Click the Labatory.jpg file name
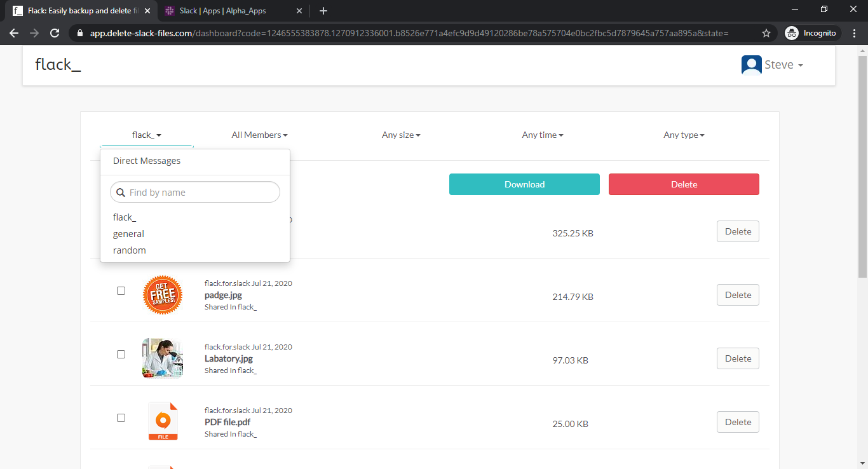The height and width of the screenshot is (469, 868). 229,358
